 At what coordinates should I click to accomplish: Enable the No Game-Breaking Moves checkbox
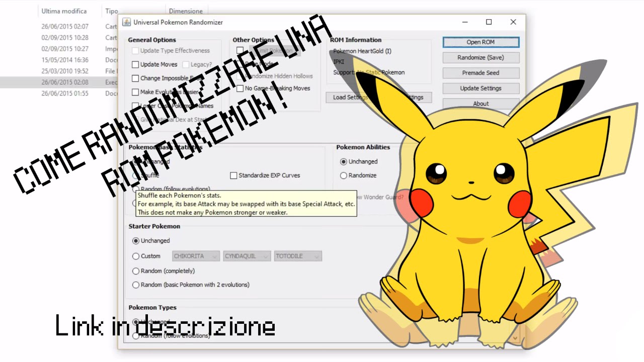(x=240, y=88)
